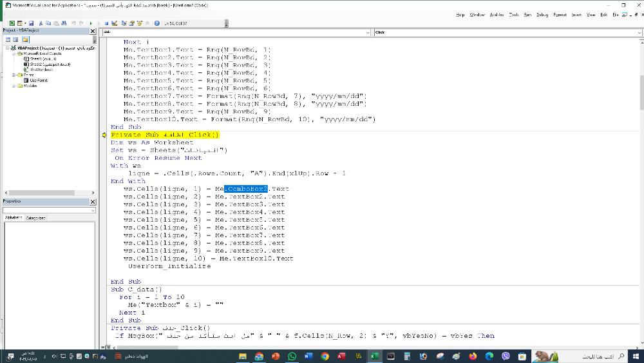644x363 pixels.
Task: Open the Tools menu
Action: (514, 15)
